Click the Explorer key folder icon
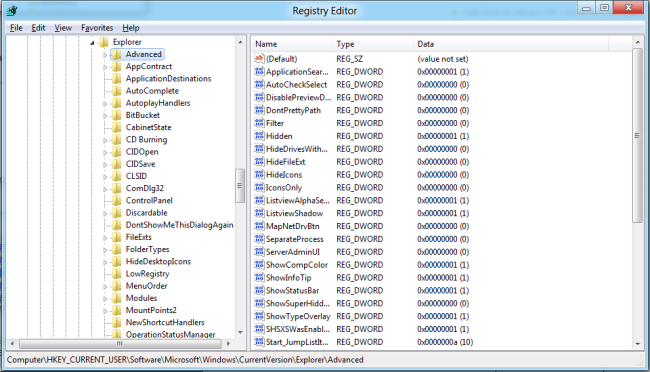650x372 pixels. click(104, 42)
